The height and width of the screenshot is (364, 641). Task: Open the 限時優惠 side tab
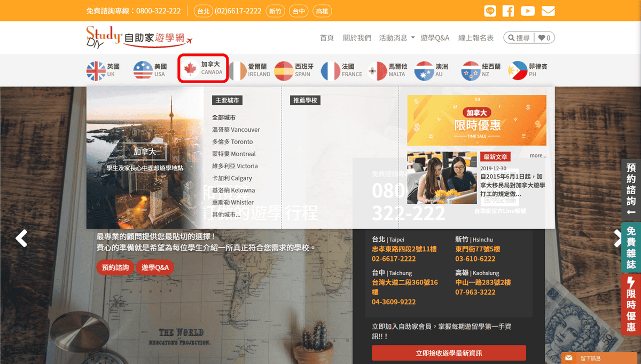pos(631,305)
